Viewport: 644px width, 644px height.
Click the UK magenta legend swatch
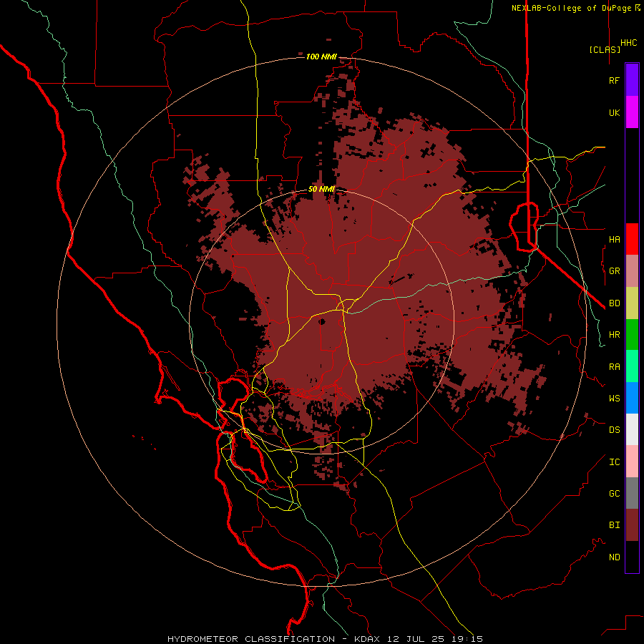[632, 112]
